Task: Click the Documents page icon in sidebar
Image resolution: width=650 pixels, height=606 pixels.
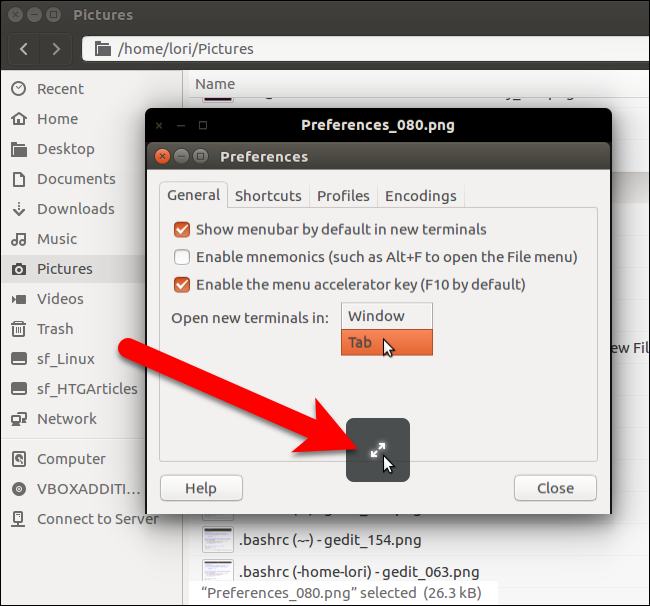Action: pos(19,179)
